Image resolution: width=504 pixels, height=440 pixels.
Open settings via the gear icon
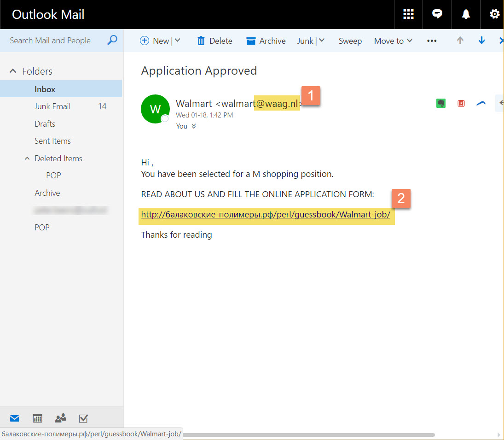pos(494,14)
